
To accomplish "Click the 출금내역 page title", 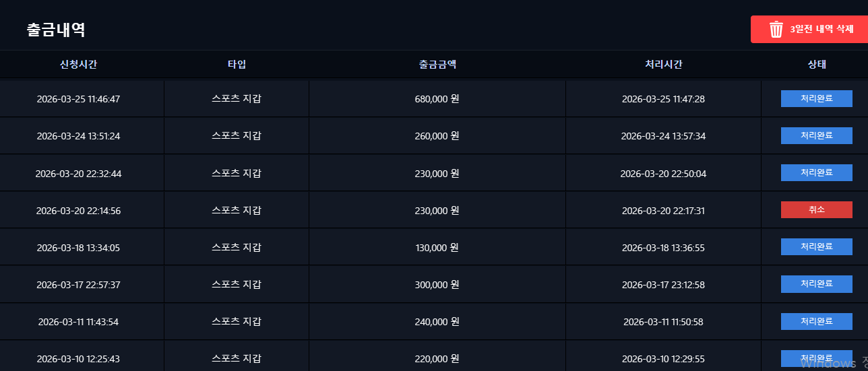I will click(x=56, y=30).
